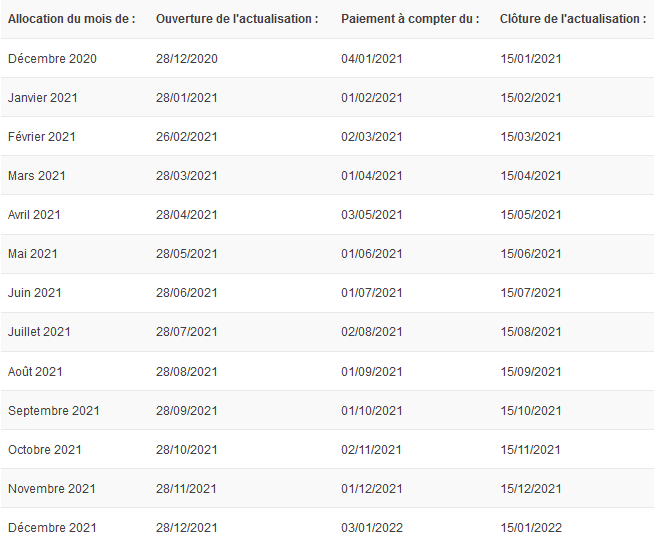This screenshot has width=654, height=554.
Task: Click the opening date 26/02/2021
Action: click(186, 137)
